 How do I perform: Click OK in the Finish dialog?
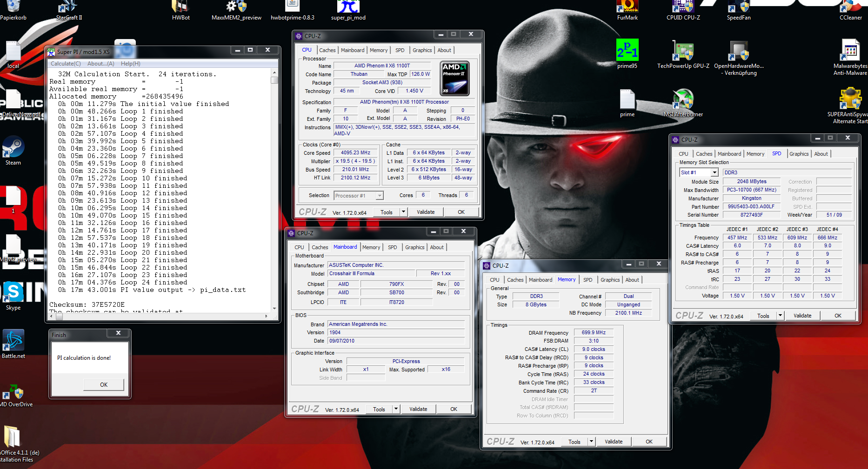click(x=104, y=384)
